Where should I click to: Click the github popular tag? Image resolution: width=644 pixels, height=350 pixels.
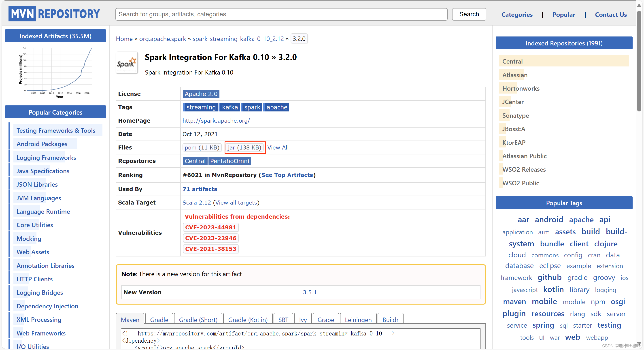coord(550,277)
